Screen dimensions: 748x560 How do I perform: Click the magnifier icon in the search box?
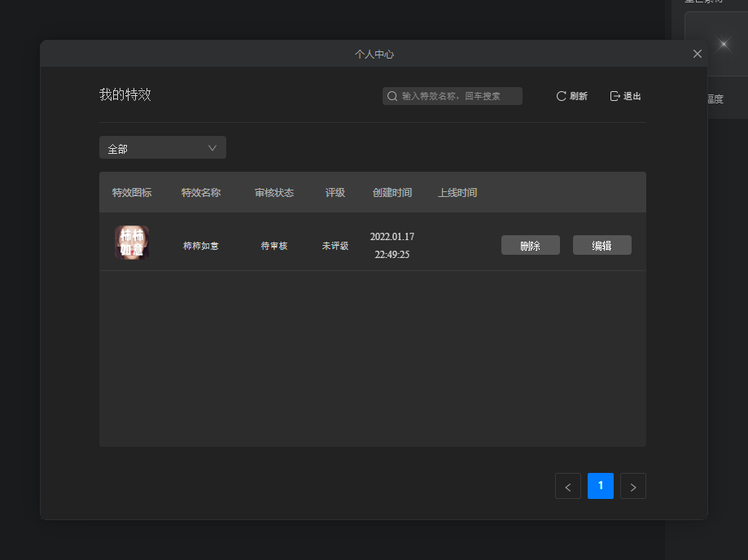point(392,96)
